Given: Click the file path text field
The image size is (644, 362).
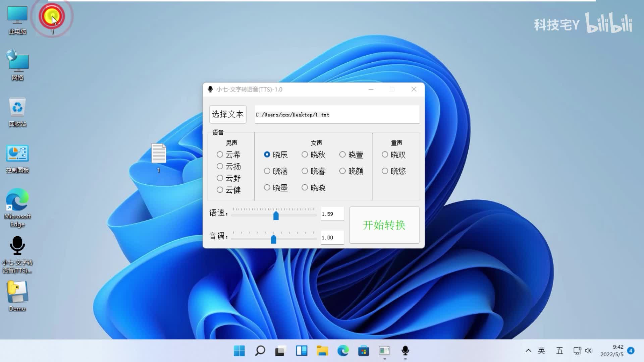Looking at the screenshot, I should [x=337, y=115].
